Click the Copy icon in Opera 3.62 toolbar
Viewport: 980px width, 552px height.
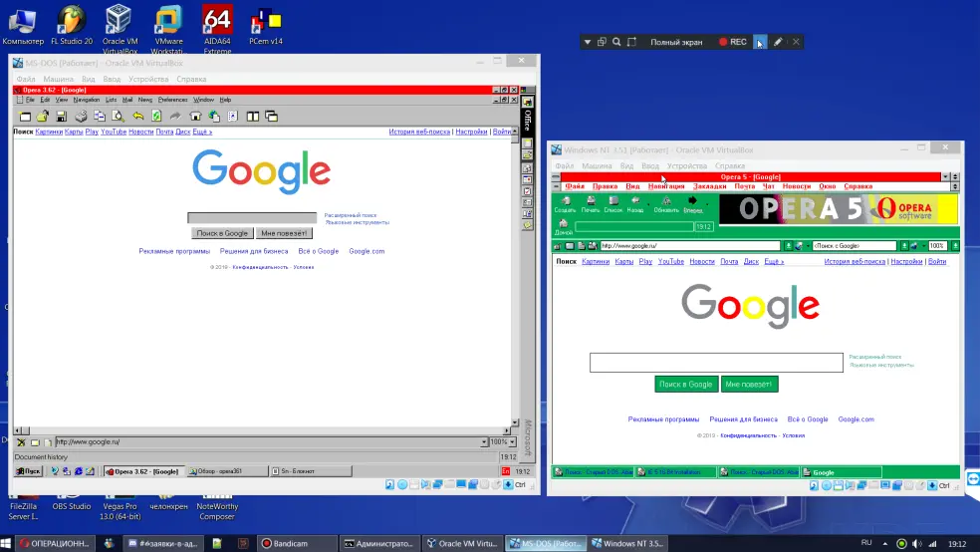[x=100, y=117]
